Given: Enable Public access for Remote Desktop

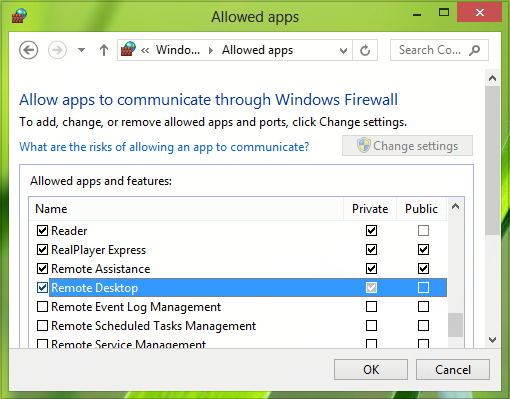Looking at the screenshot, I should 423,287.
